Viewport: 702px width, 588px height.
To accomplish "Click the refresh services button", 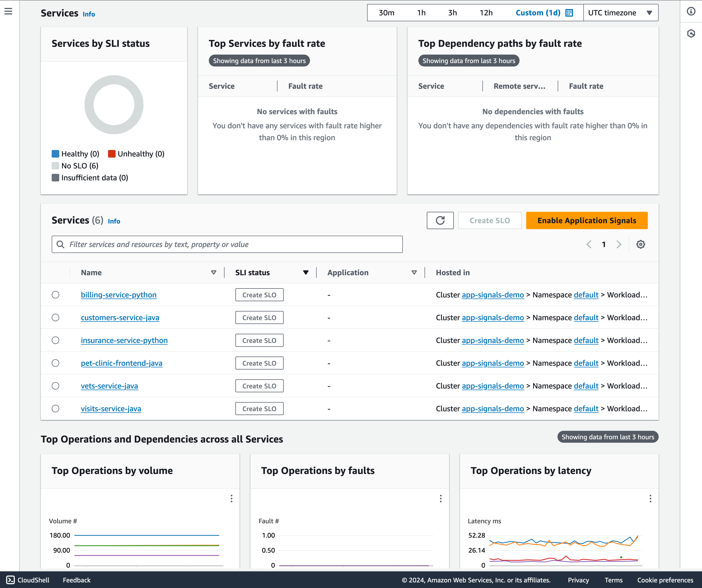I will (x=440, y=220).
